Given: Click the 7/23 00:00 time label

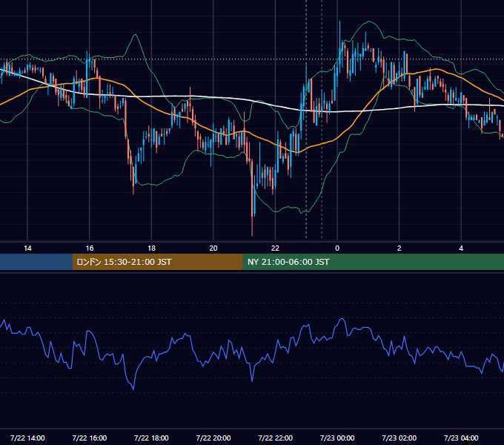Looking at the screenshot, I should pyautogui.click(x=337, y=438).
